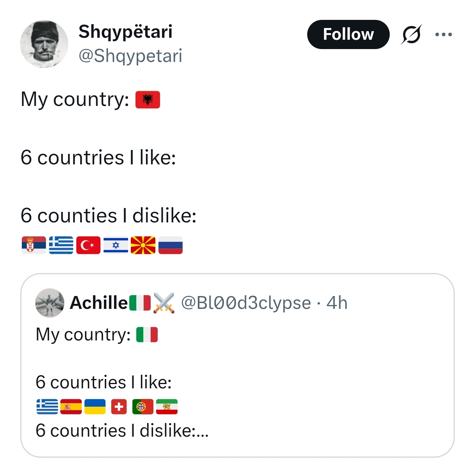Click the Follow button
Viewport: 475px width, 476px height.
click(348, 34)
